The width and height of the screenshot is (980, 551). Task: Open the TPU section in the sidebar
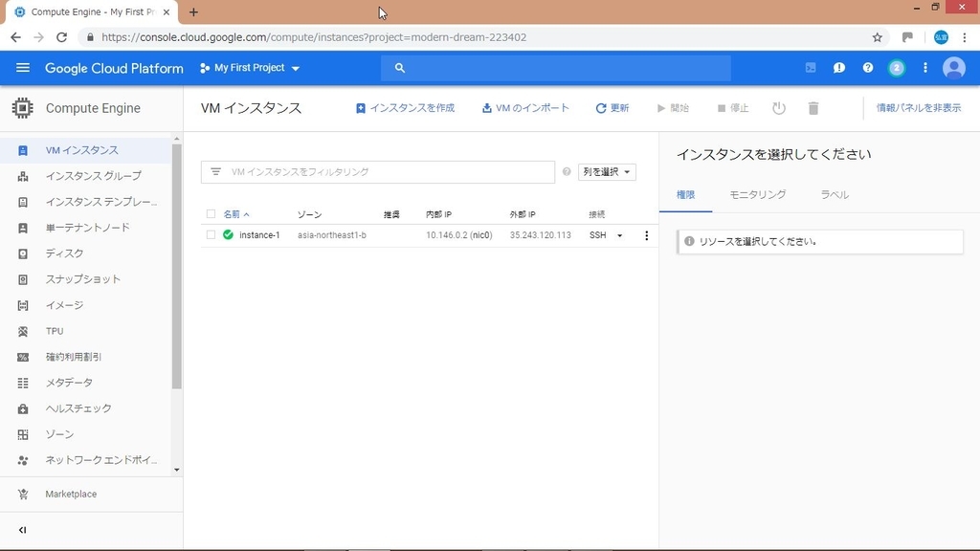tap(54, 331)
